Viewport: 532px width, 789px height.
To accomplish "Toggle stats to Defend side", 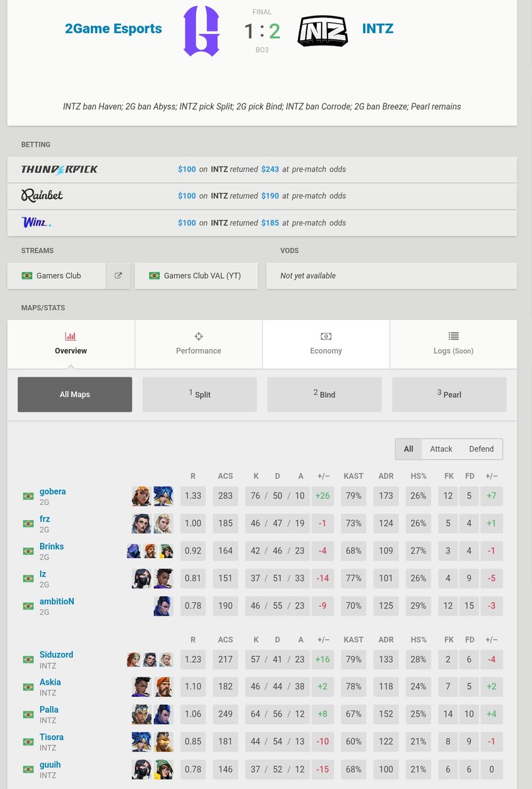I will point(481,449).
